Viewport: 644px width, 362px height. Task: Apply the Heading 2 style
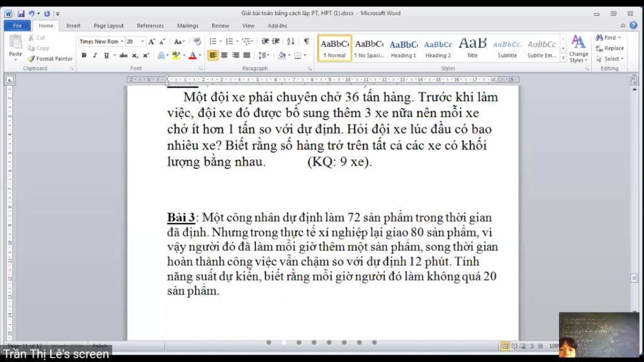point(438,48)
